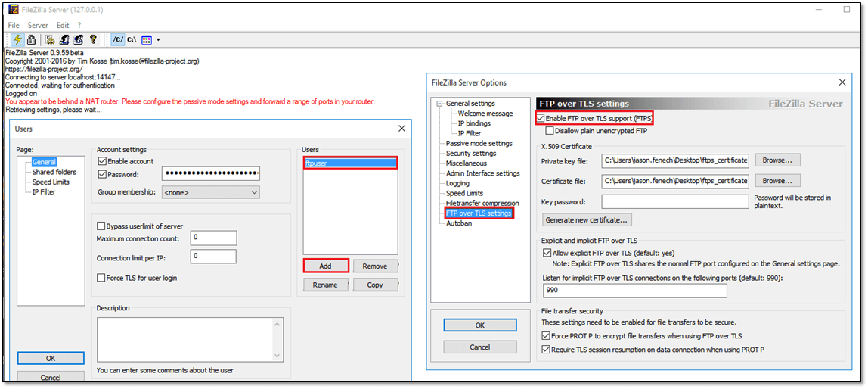Click Cancel in FileZilla Server Options
Viewport: 868px width, 389px height.
(x=480, y=347)
